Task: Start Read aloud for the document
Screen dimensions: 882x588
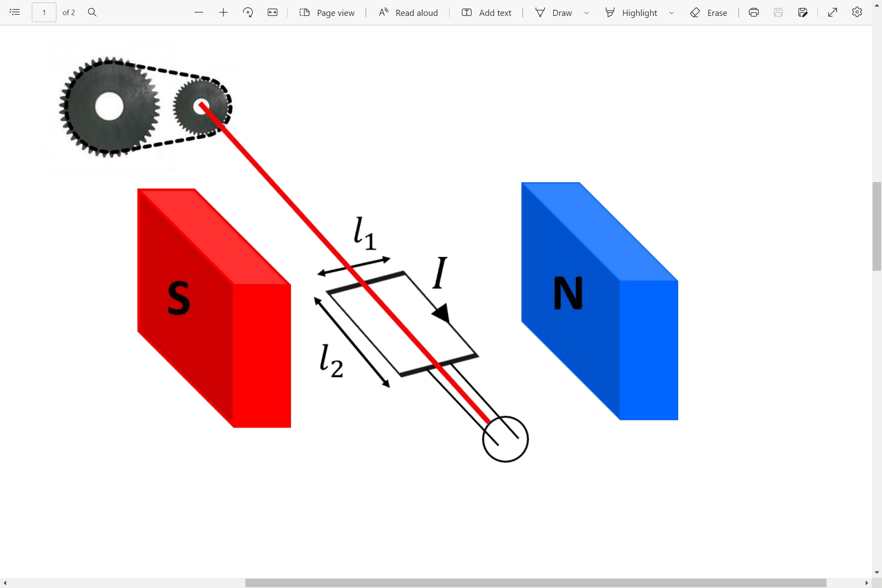Action: click(x=408, y=12)
